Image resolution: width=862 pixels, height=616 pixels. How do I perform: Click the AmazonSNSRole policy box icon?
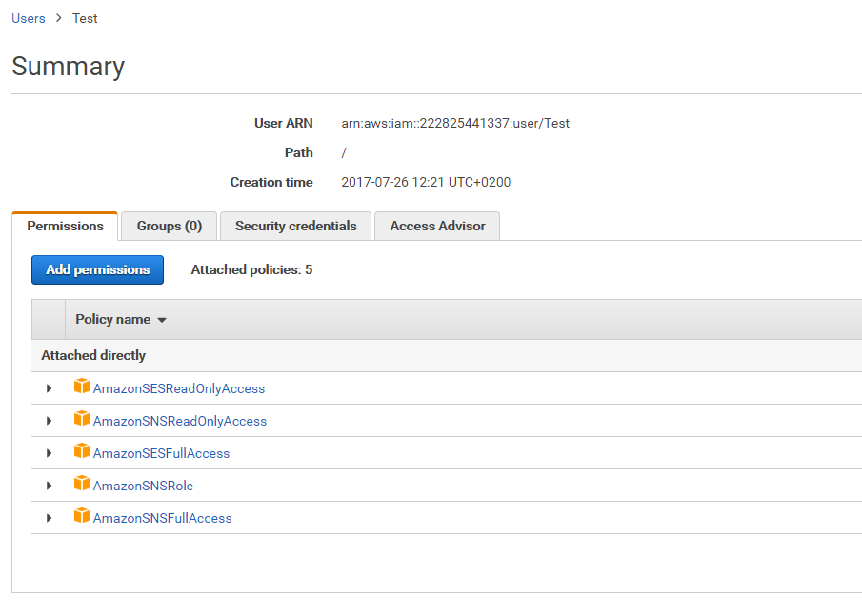pos(82,484)
